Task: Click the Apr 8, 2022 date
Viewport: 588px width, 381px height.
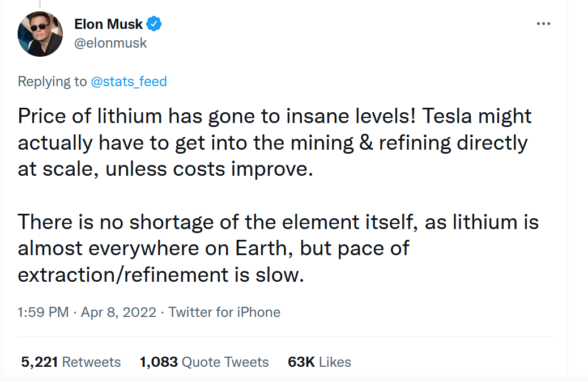Action: [118, 312]
